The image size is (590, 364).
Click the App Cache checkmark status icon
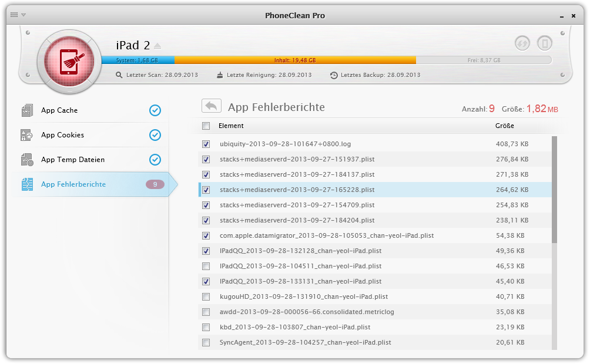coord(155,110)
